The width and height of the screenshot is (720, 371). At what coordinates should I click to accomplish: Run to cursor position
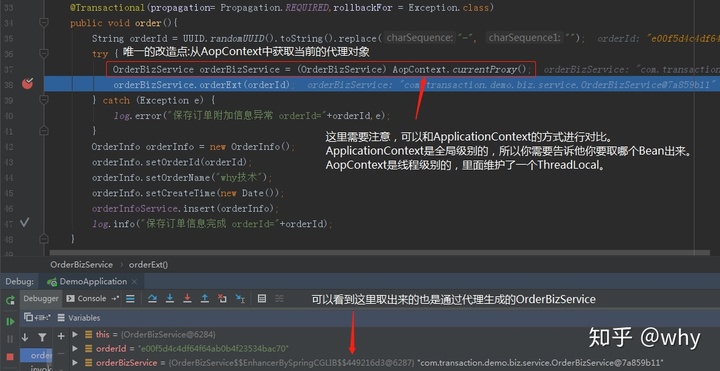point(240,299)
